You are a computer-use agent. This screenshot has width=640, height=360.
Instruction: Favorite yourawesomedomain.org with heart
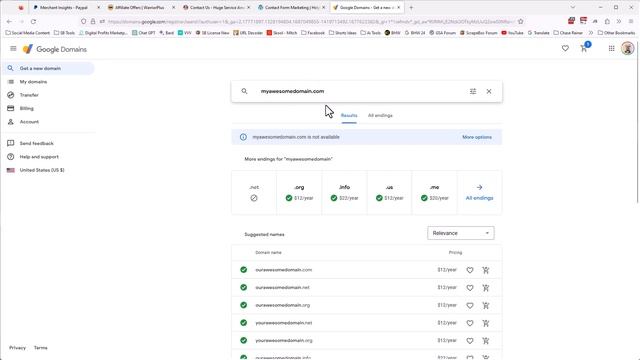click(x=470, y=340)
